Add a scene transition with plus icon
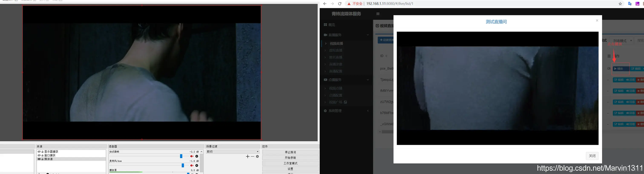The height and width of the screenshot is (174, 644). coord(247,157)
